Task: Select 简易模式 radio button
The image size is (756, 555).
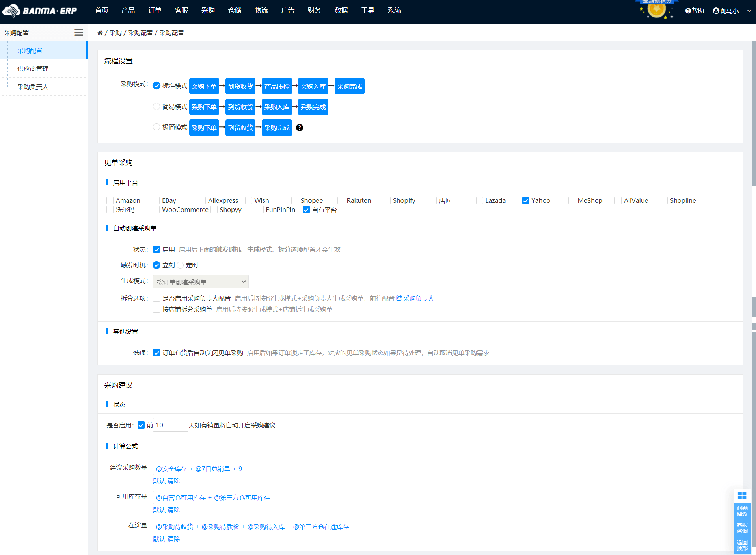Action: pos(156,106)
